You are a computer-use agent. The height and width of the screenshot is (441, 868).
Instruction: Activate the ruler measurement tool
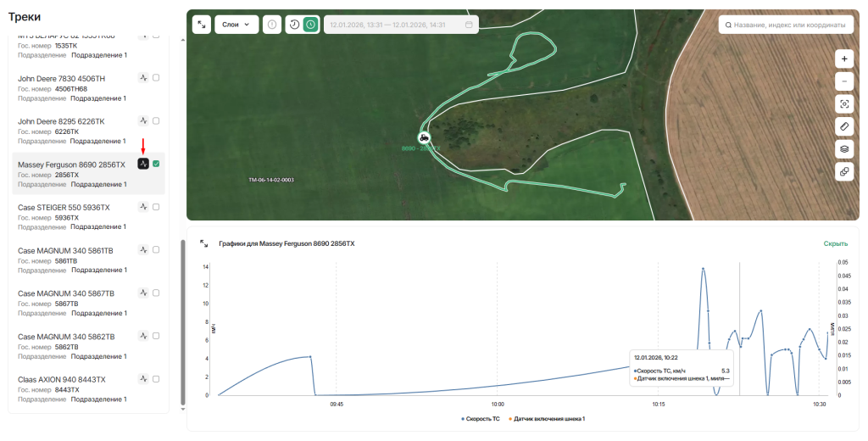pos(844,126)
